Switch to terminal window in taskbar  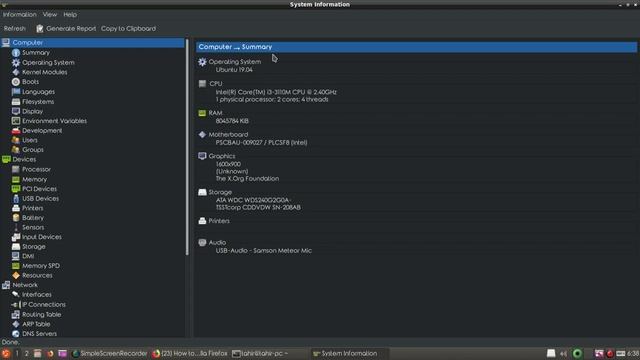coord(260,353)
